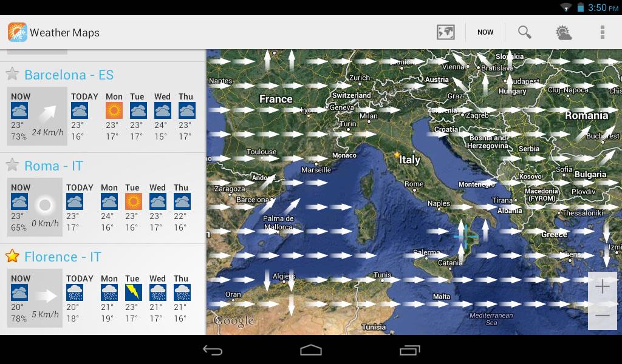The height and width of the screenshot is (364, 622).
Task: Tap the 3:50 PM status bar clock
Action: [x=603, y=7]
